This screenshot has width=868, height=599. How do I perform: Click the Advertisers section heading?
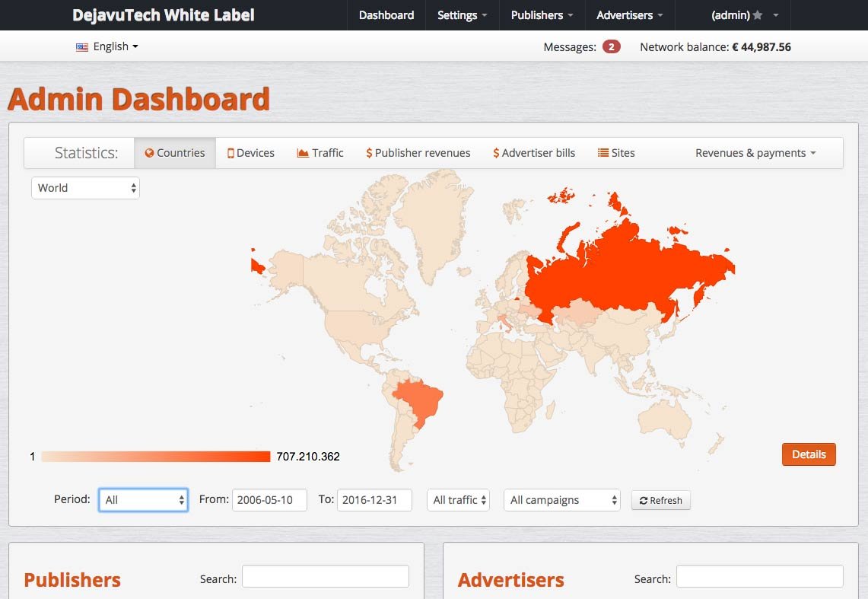click(x=511, y=580)
